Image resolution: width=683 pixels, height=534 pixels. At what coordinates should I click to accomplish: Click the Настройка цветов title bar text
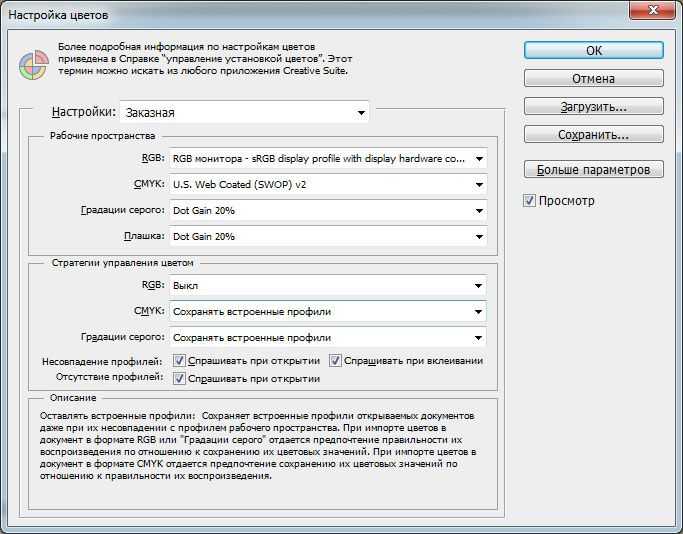click(x=58, y=15)
